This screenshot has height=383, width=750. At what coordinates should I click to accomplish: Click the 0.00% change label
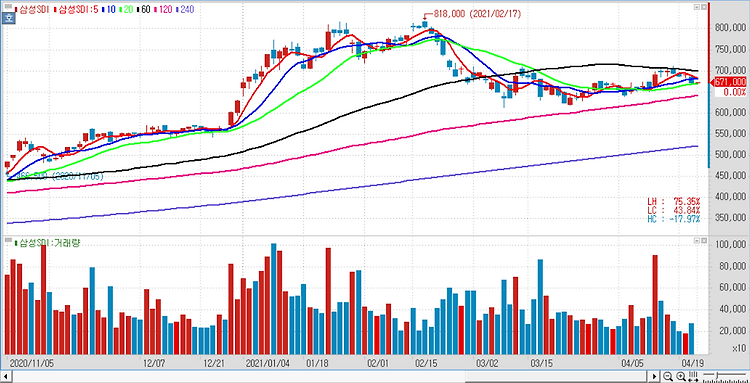734,92
